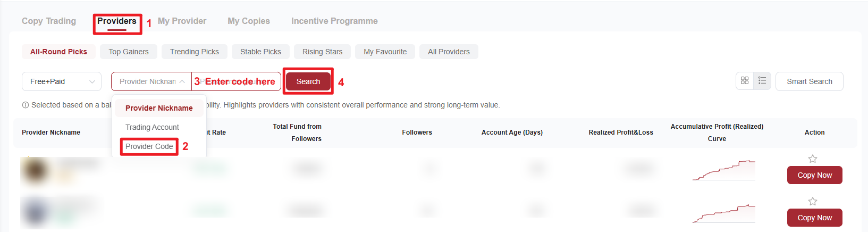Click Copy Now for first provider
The height and width of the screenshot is (232, 868).
point(815,175)
